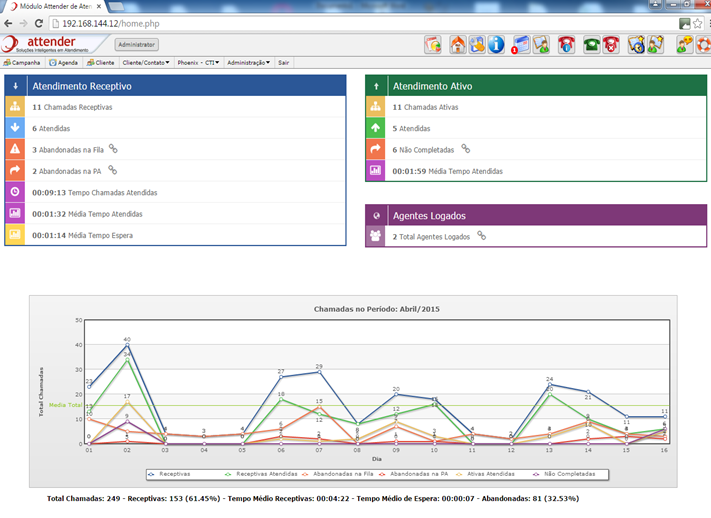
Task: Click '00:01:59 Média Tempo Atendidas' row
Action: pos(536,171)
